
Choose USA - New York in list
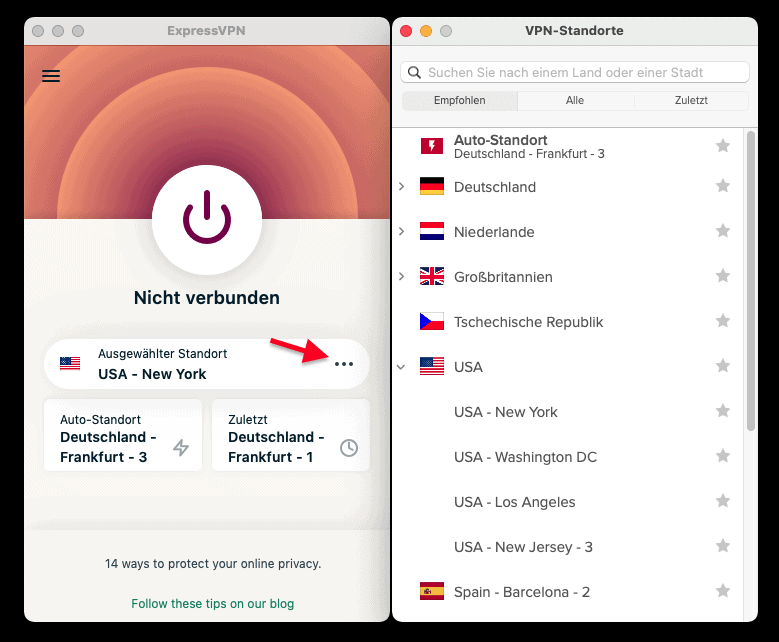569,412
